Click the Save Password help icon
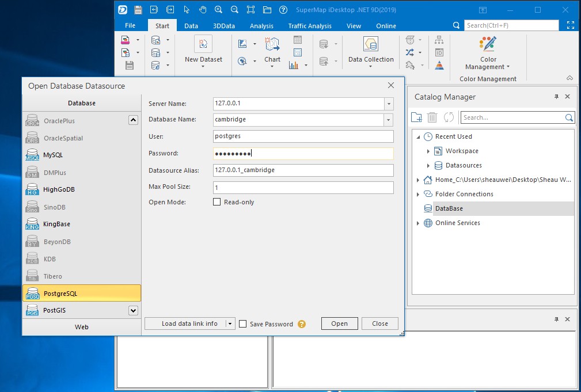Viewport: 581px width, 392px height. tap(302, 324)
